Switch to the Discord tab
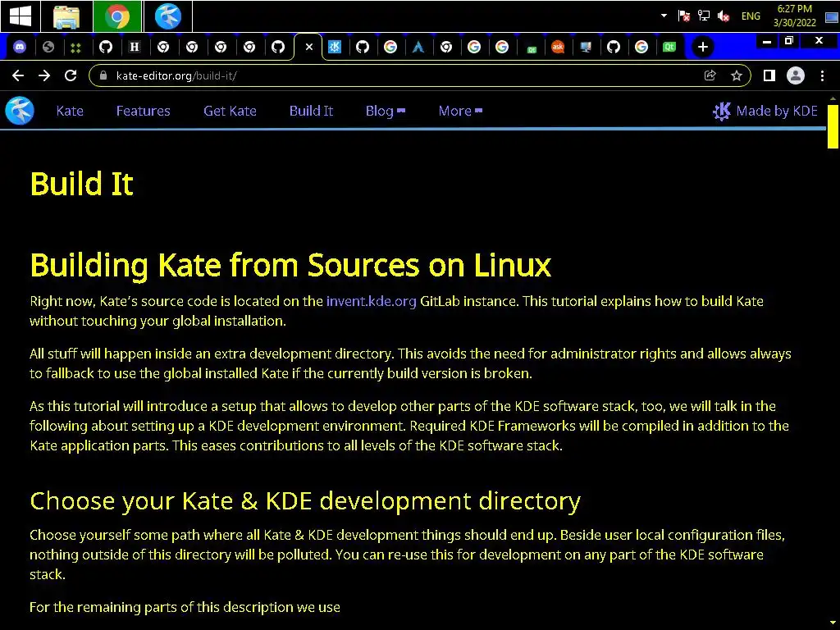Screen dimensions: 840x630 coord(20,47)
